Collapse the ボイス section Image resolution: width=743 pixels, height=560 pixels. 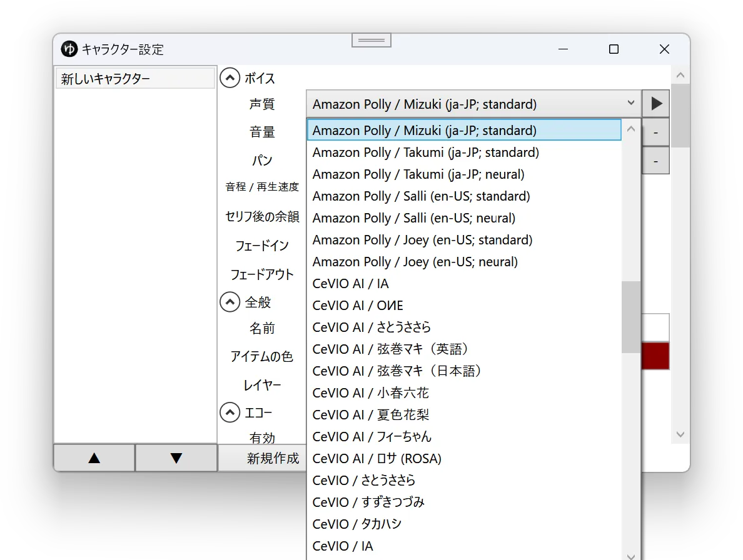point(230,77)
